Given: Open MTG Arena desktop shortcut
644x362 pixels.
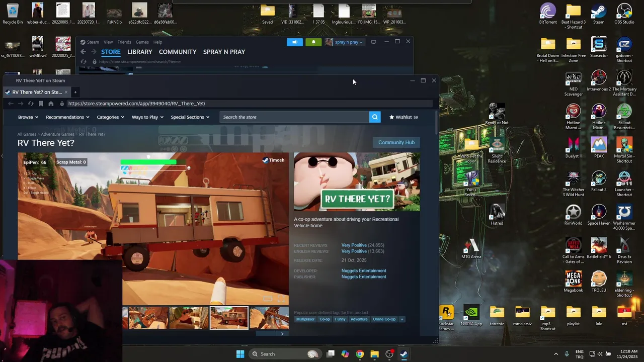Looking at the screenshot, I should coord(471,248).
